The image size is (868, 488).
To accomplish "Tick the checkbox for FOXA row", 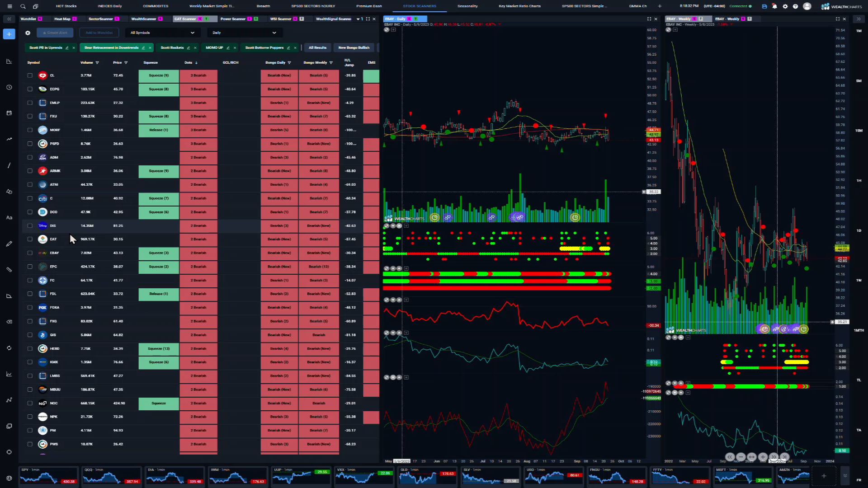I will coord(30,308).
